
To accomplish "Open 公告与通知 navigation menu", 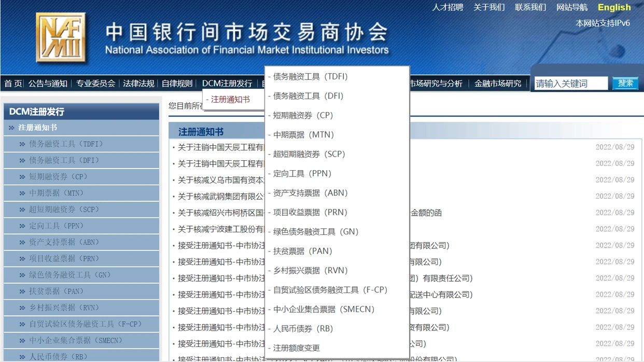I will (48, 83).
